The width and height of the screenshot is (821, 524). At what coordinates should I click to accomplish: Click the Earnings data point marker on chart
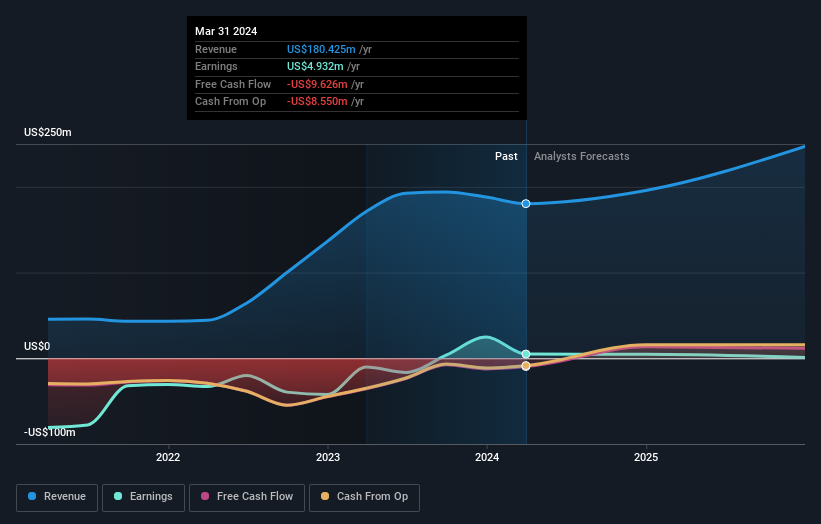coord(526,354)
